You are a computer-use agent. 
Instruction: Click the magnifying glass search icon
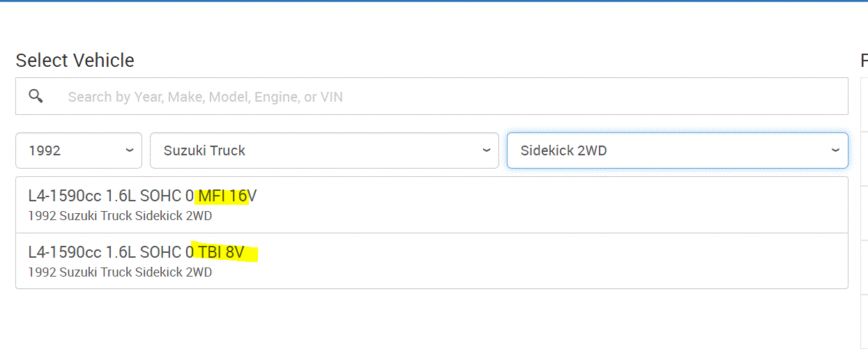coord(36,96)
